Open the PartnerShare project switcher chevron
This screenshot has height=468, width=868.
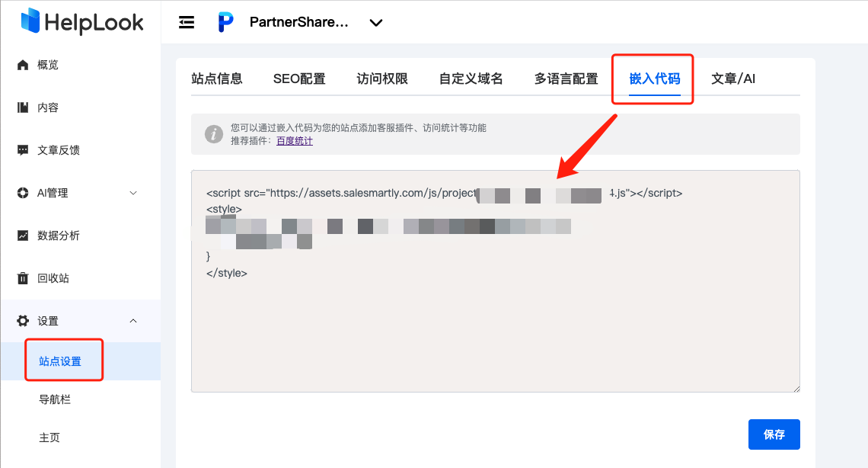coord(376,23)
